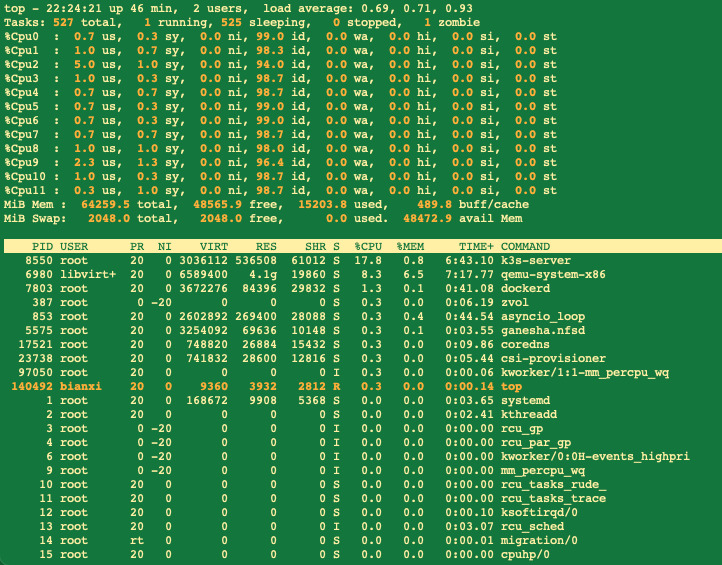Select the %Cpu9 label
Image resolution: width=722 pixels, height=565 pixels.
pos(21,163)
